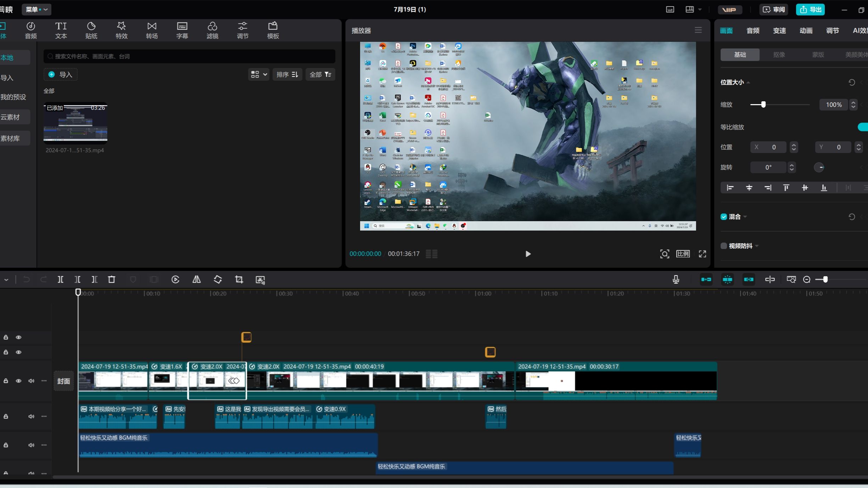This screenshot has height=488, width=868.
Task: Click the align left icon in properties
Action: (x=730, y=188)
